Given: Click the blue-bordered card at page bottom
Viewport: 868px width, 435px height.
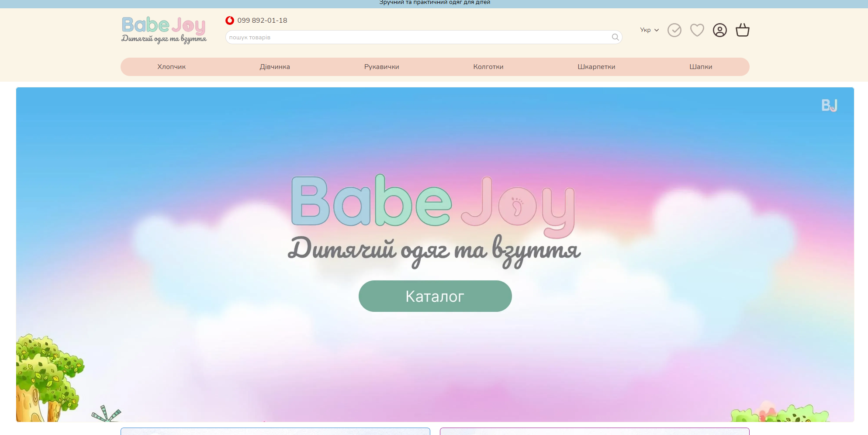Looking at the screenshot, I should point(275,432).
